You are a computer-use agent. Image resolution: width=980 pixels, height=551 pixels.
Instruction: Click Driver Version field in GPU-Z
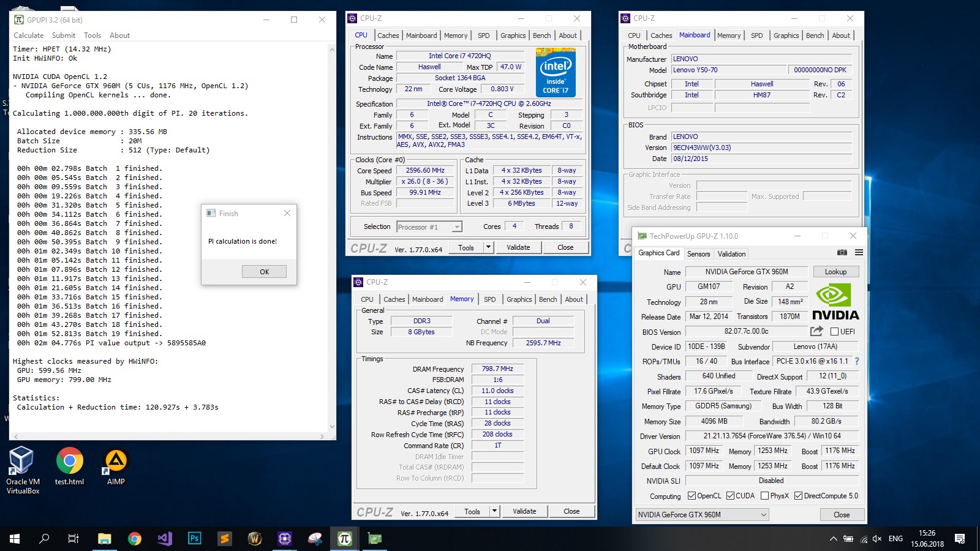(772, 436)
